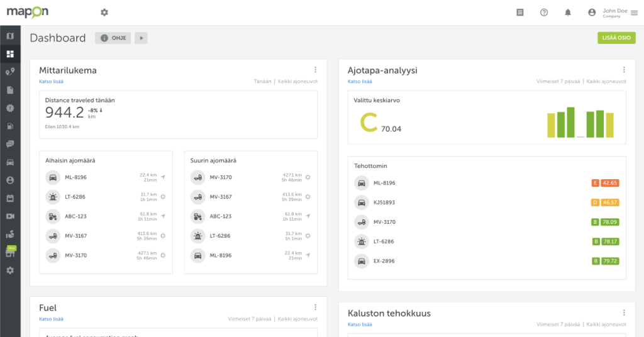Open the hamburger menu next to John Doe
The image size is (644, 337).
tap(633, 13)
